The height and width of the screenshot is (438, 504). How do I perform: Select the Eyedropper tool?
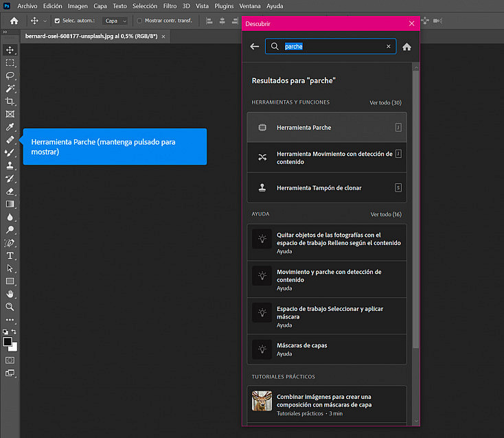(10, 127)
